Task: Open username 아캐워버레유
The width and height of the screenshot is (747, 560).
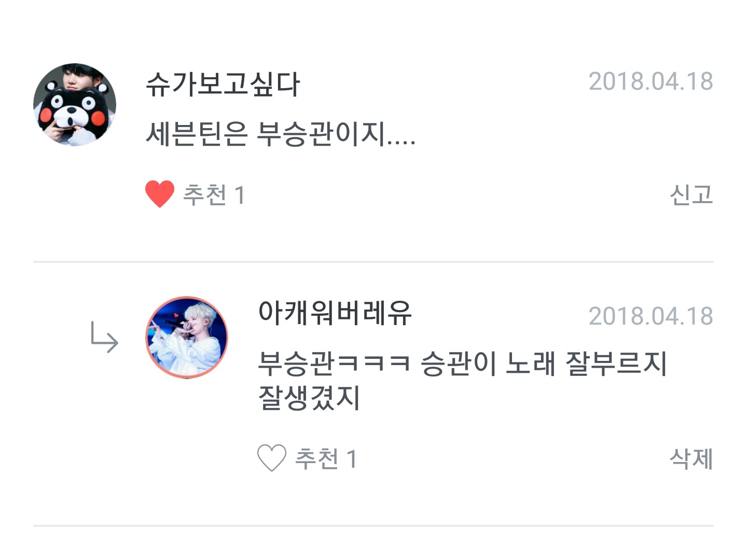Action: [335, 313]
